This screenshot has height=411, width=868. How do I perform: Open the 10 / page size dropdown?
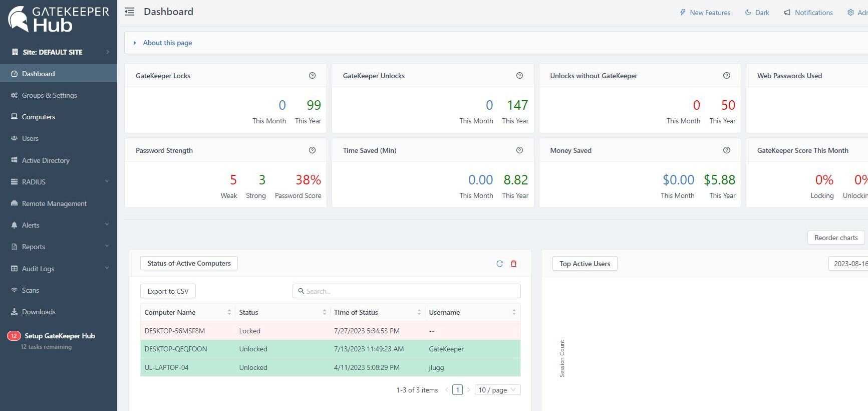coord(497,390)
